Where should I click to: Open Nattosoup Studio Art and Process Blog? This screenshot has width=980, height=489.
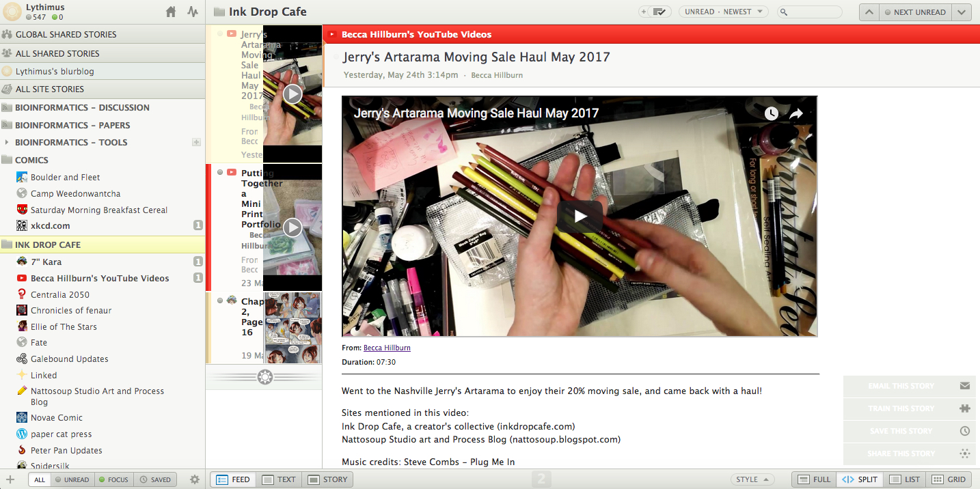[97, 396]
